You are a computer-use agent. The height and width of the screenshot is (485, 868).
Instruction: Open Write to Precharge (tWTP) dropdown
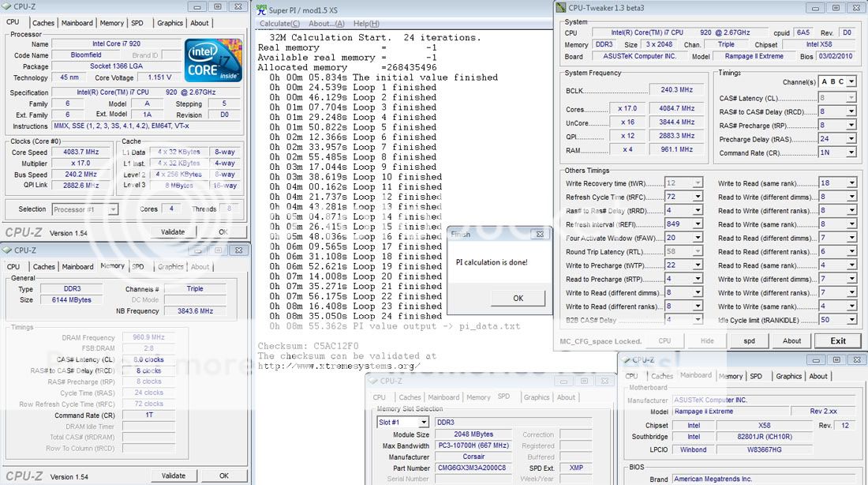(x=698, y=265)
